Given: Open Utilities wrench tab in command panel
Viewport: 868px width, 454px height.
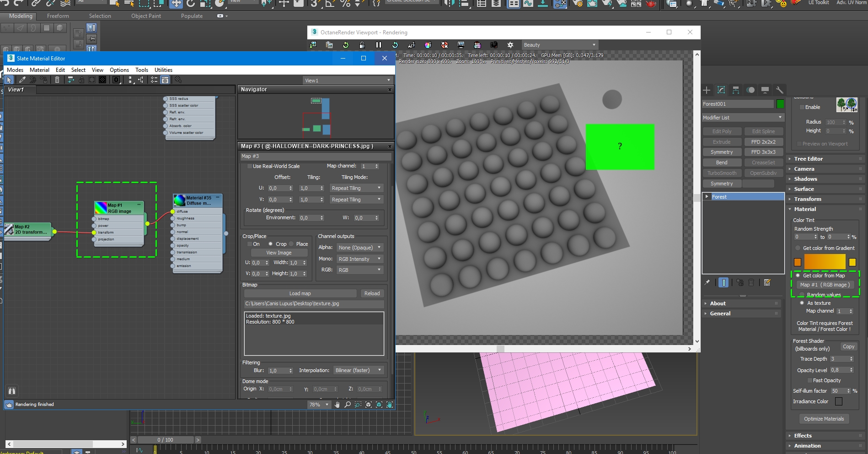Looking at the screenshot, I should (x=780, y=90).
